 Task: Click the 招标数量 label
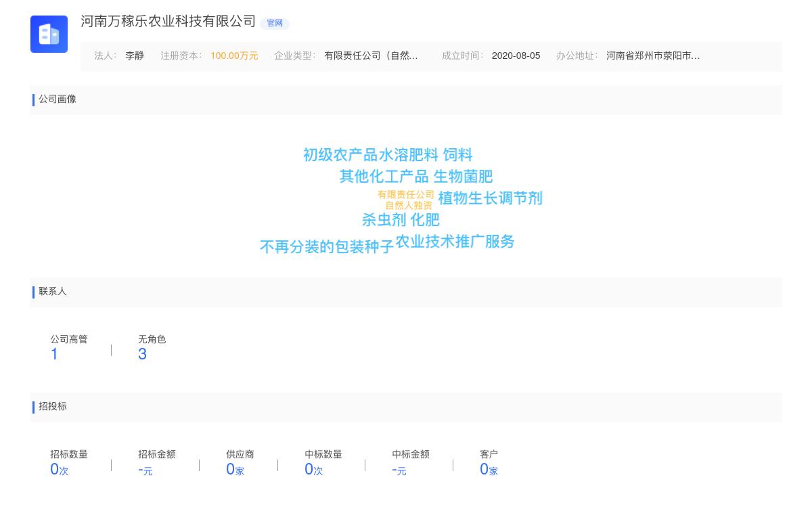(x=69, y=455)
